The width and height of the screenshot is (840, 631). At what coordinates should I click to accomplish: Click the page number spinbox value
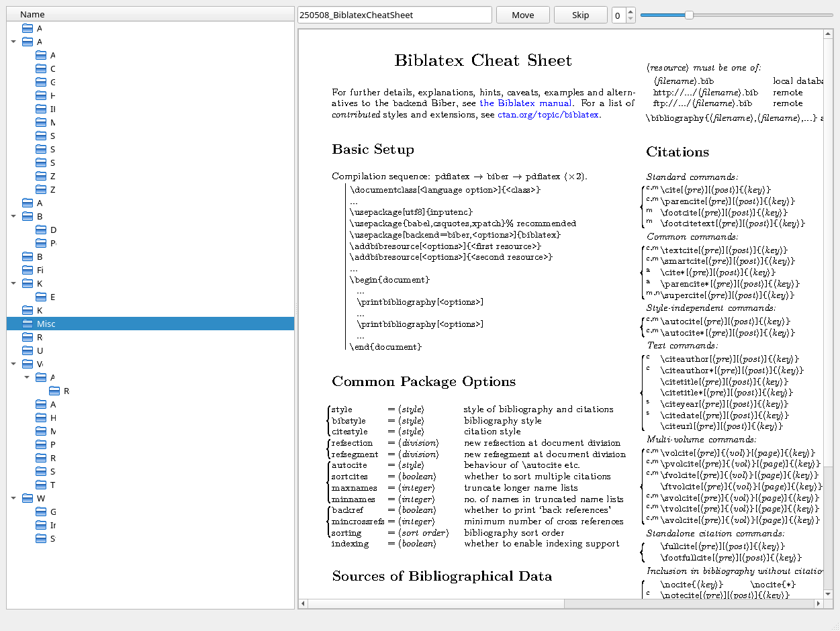pyautogui.click(x=618, y=15)
